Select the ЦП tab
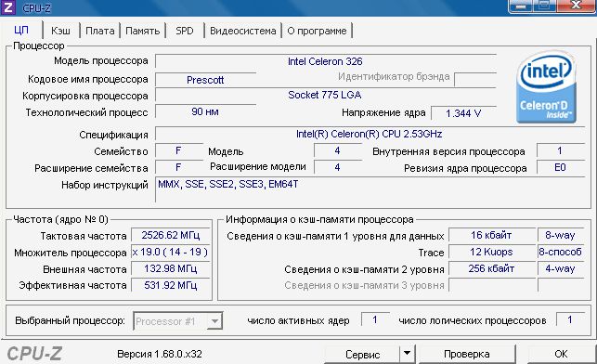 coord(21,30)
